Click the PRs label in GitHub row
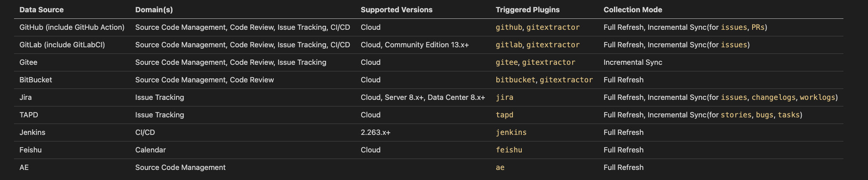The width and height of the screenshot is (868, 180). click(758, 27)
